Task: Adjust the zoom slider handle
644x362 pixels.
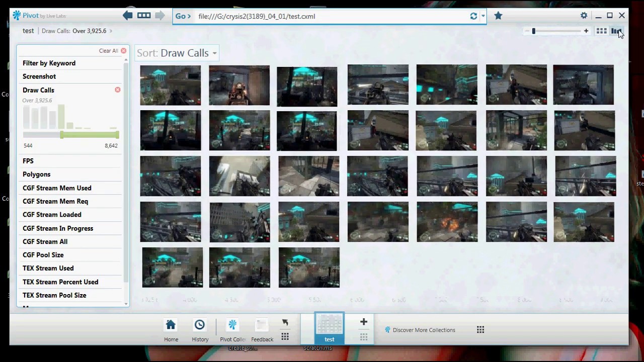Action: (534, 31)
